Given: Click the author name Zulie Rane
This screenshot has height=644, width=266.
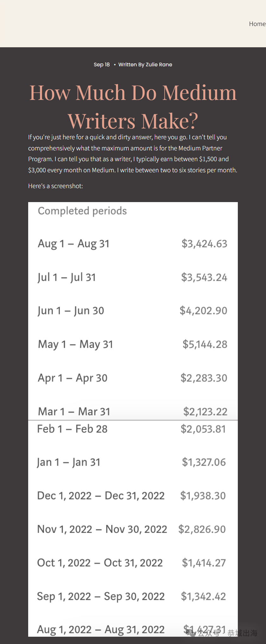Looking at the screenshot, I should tap(159, 64).
